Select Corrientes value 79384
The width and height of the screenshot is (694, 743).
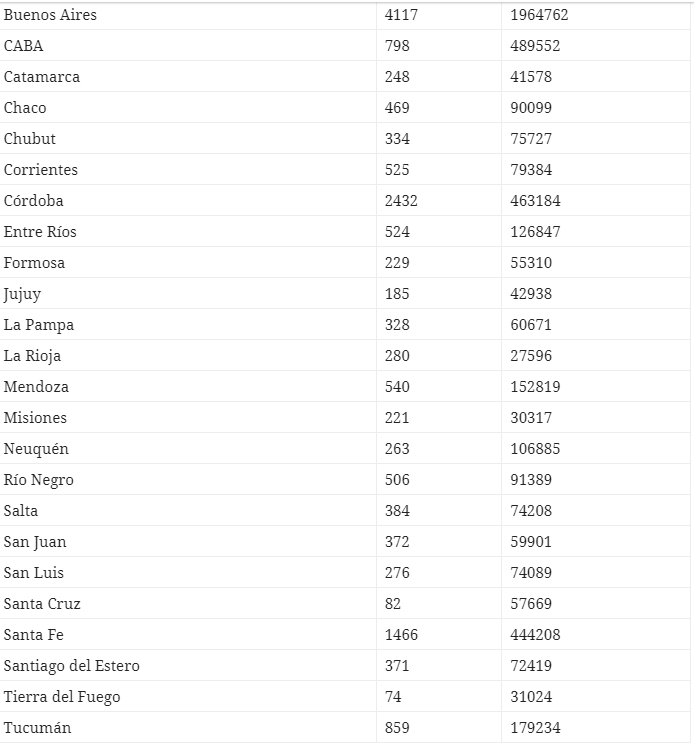click(x=530, y=170)
